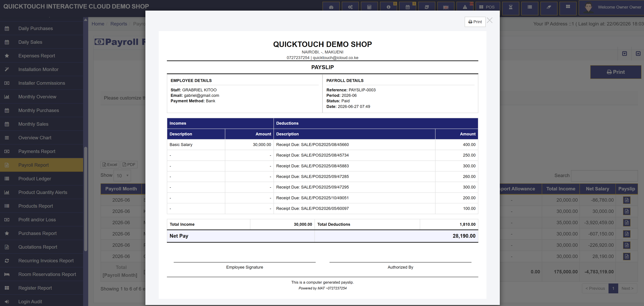The height and width of the screenshot is (306, 644).
Task: Close the payslip modal with the X
Action: (x=490, y=20)
